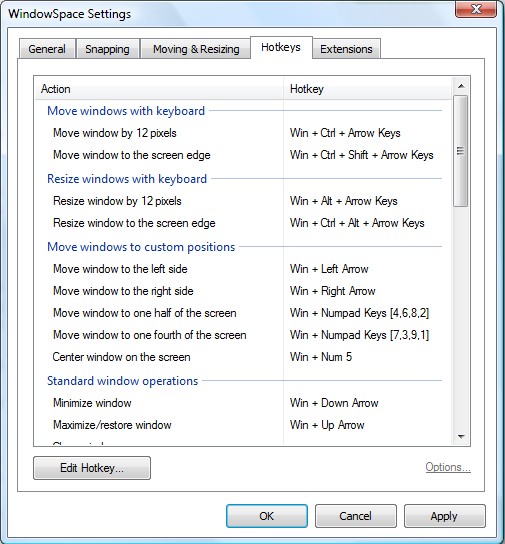Image resolution: width=505 pixels, height=544 pixels.
Task: Click 'Move windows to custom positions' heading
Action: pyautogui.click(x=141, y=247)
